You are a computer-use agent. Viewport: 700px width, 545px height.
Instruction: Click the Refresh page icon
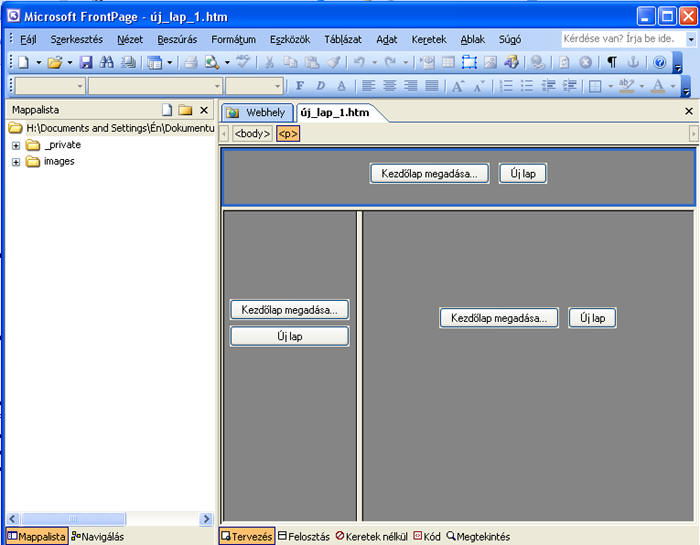click(x=564, y=62)
